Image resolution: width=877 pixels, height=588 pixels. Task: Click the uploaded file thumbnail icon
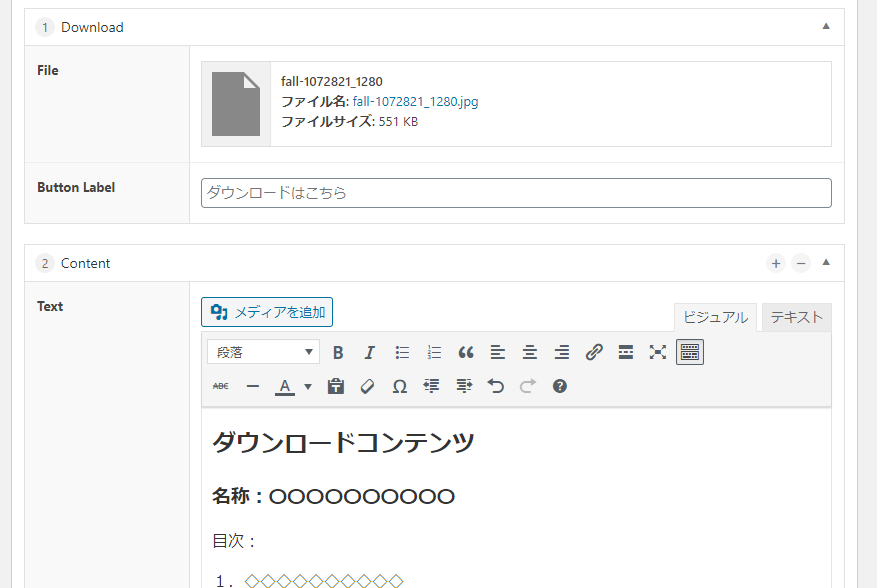tap(236, 104)
